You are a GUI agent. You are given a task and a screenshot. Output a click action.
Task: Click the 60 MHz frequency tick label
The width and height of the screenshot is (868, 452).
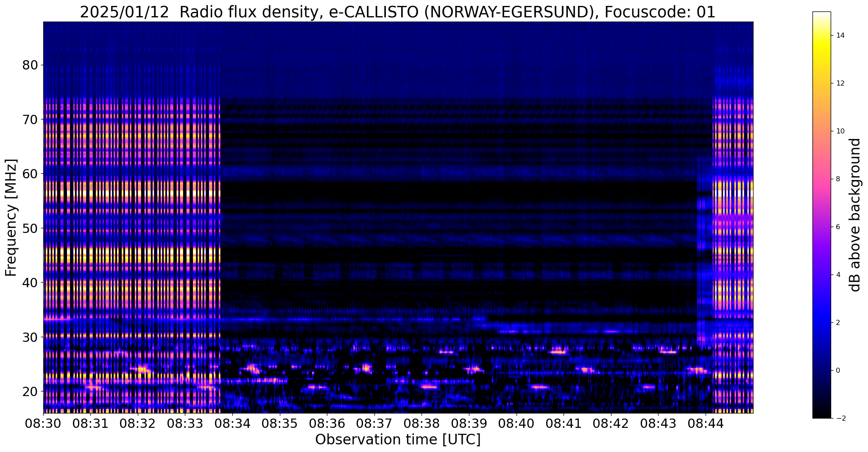pyautogui.click(x=30, y=174)
